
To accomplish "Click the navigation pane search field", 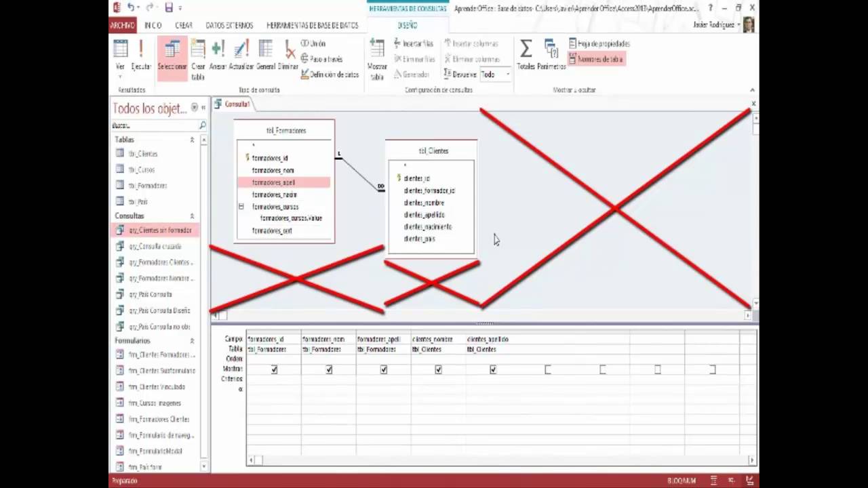I will pyautogui.click(x=155, y=125).
